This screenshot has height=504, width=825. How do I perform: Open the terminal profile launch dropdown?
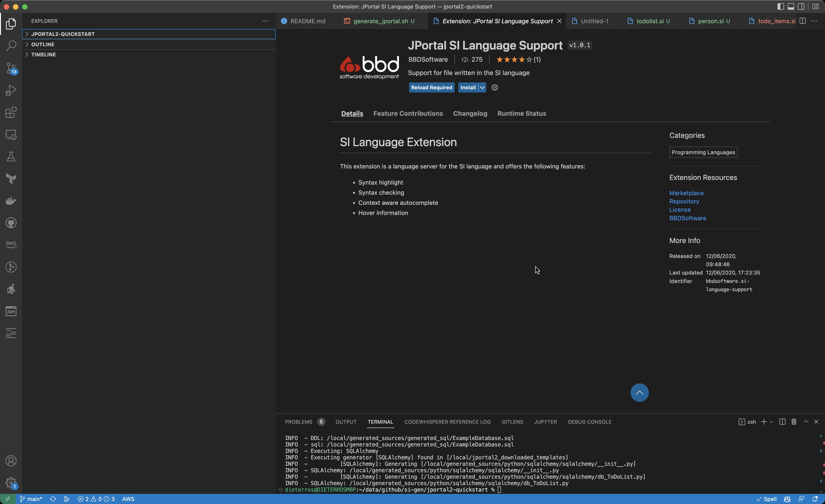click(x=772, y=422)
